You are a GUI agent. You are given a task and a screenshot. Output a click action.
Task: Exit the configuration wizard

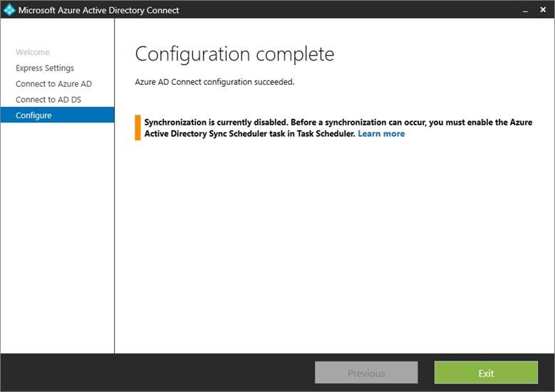click(x=486, y=373)
